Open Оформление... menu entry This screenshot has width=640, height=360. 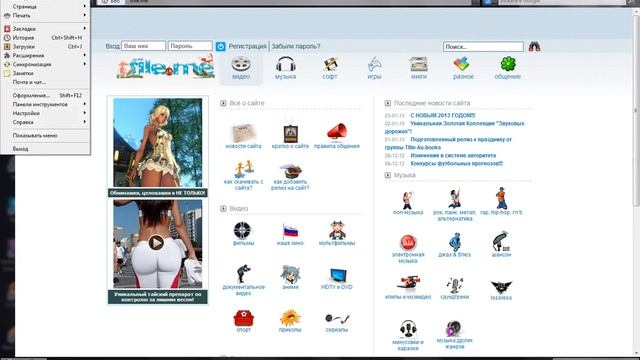coord(45,96)
